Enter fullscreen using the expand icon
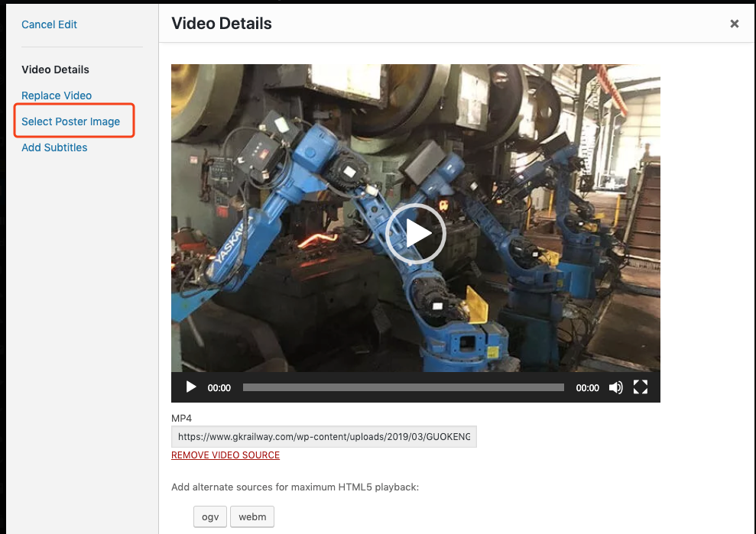This screenshot has height=534, width=756. coord(641,387)
